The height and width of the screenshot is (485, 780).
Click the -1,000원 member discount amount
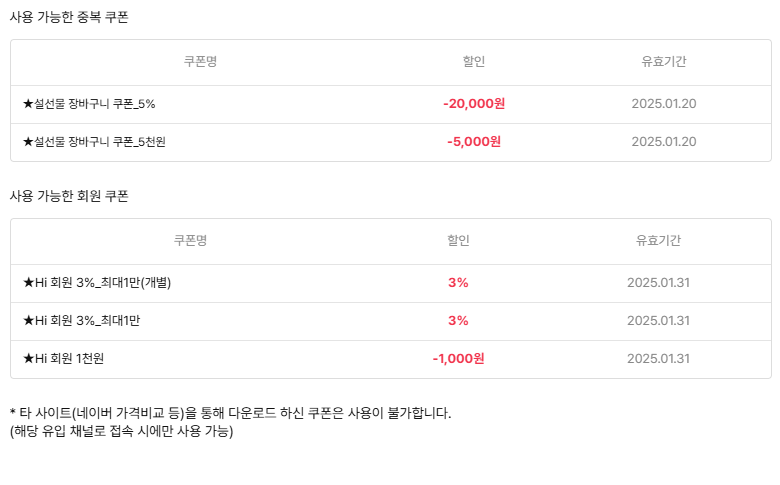[x=458, y=359]
